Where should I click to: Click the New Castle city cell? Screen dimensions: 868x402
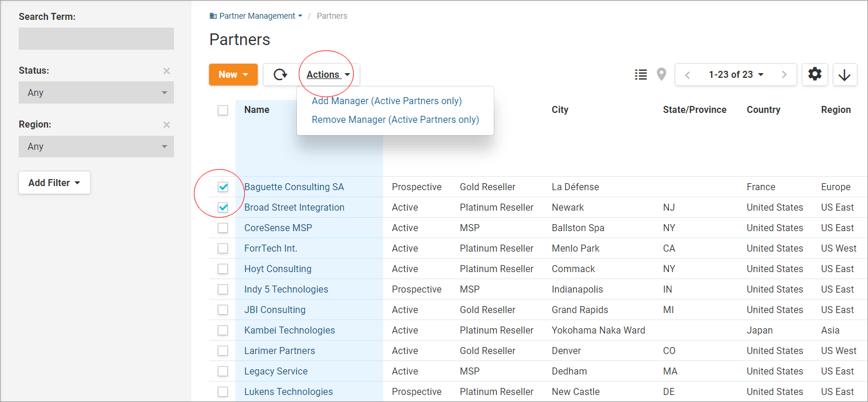576,391
